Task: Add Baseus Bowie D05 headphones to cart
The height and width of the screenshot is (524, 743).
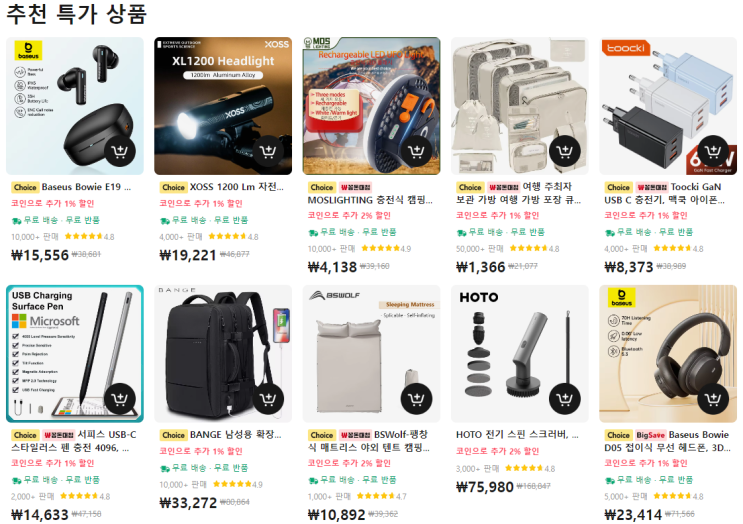Action: pos(713,399)
